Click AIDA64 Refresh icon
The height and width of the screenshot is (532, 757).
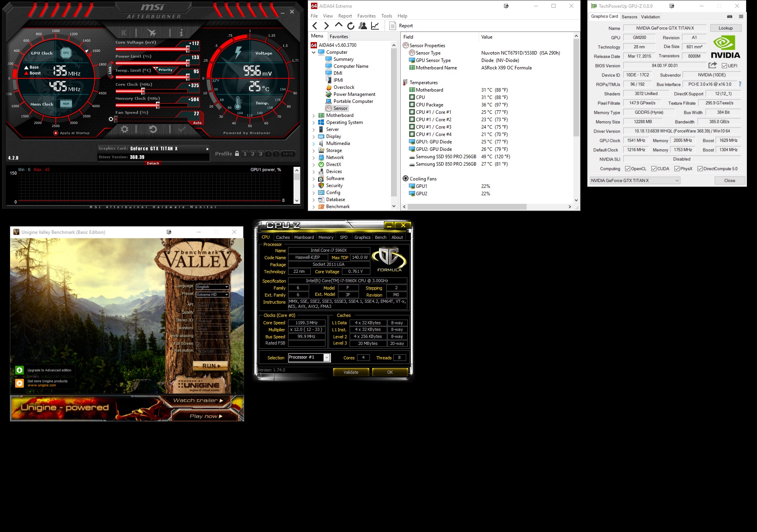pos(351,26)
